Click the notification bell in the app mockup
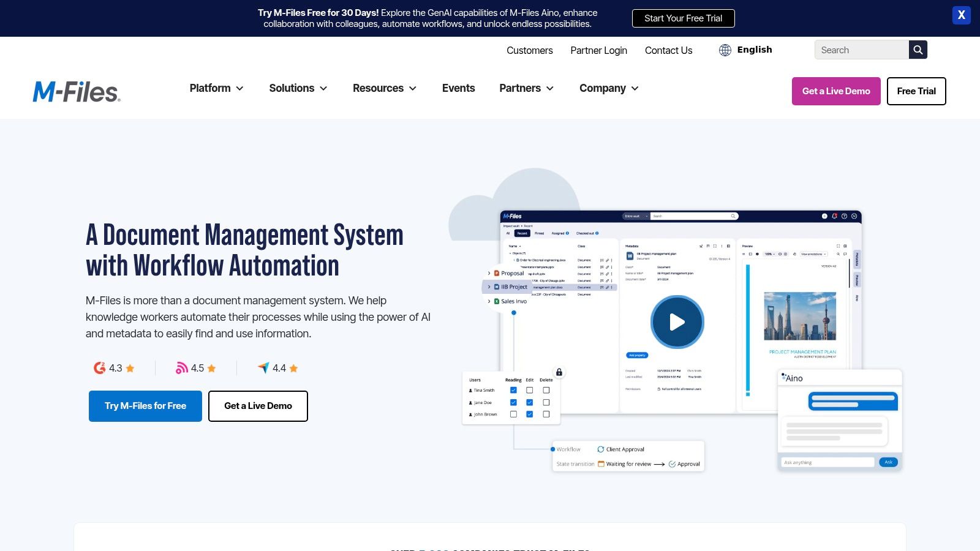 [x=834, y=216]
